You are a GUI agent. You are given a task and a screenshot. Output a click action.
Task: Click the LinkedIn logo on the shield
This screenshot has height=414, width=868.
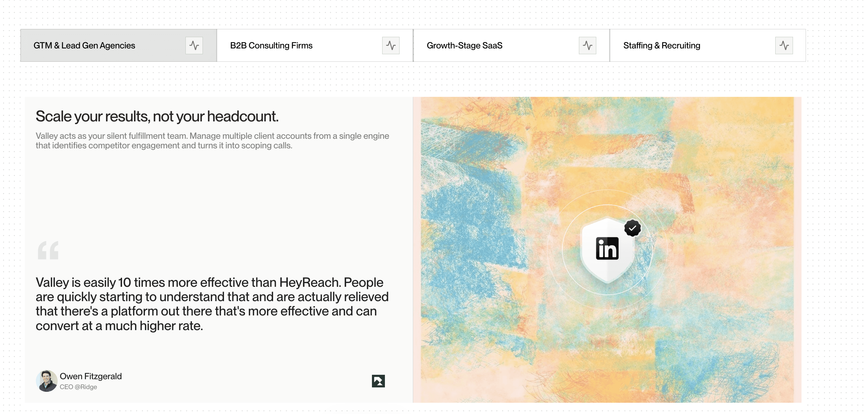607,248
